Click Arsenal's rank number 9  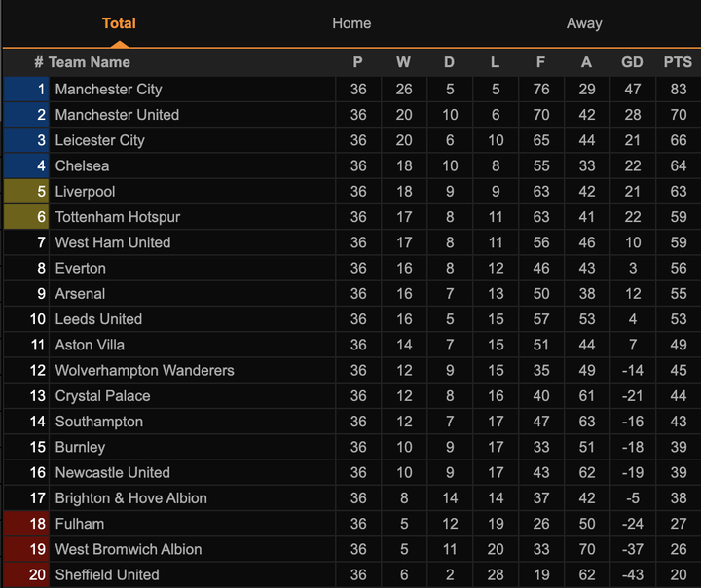click(x=41, y=293)
